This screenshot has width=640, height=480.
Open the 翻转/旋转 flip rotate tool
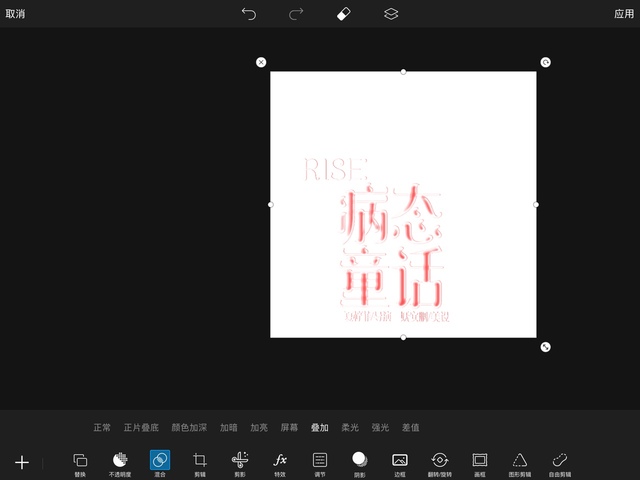(x=439, y=460)
